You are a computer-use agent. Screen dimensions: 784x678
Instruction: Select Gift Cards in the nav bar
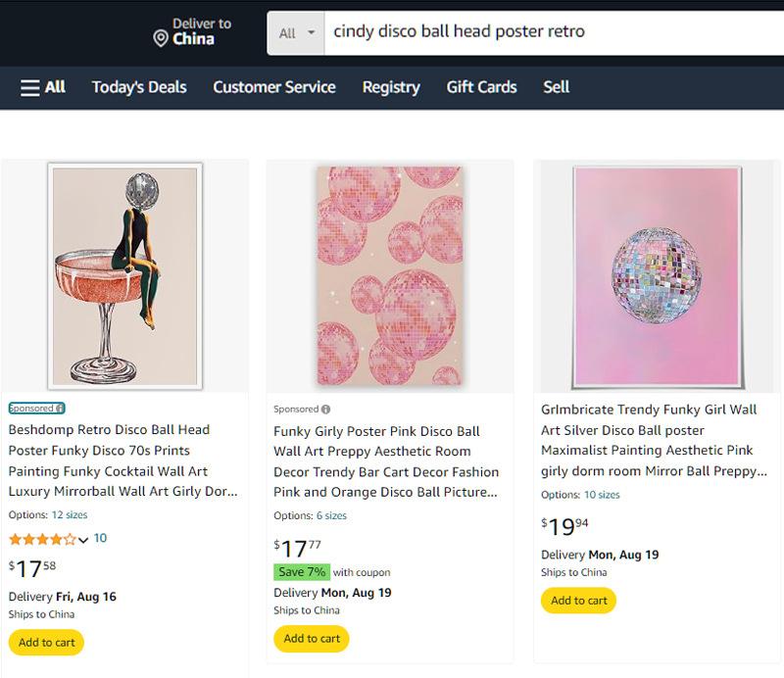(x=481, y=87)
